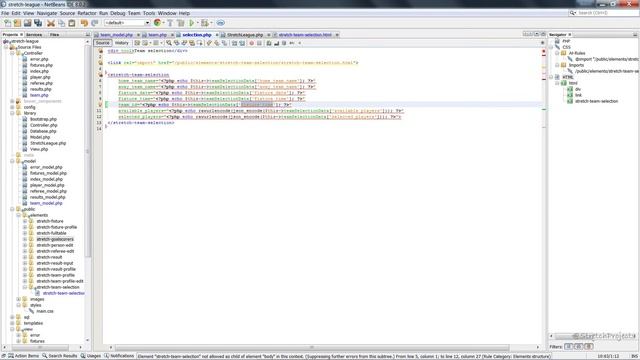The height and width of the screenshot is (360, 640).
Task: Click the Action Items icon in status bar
Action: click(x=11, y=356)
